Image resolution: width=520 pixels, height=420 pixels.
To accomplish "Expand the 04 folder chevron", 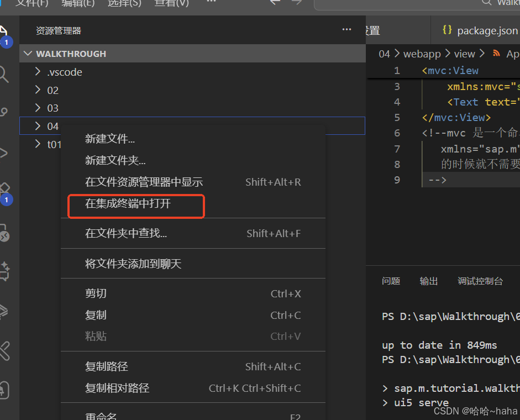I will click(x=38, y=126).
